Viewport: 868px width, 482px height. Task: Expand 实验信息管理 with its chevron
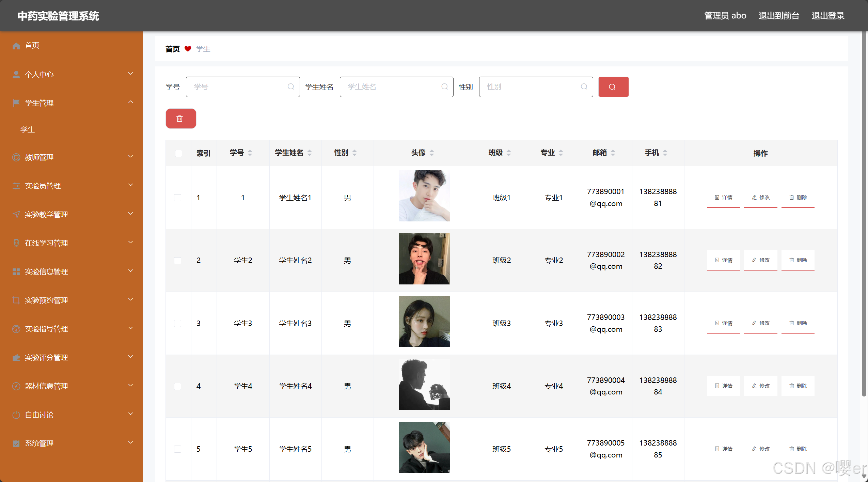[130, 271]
